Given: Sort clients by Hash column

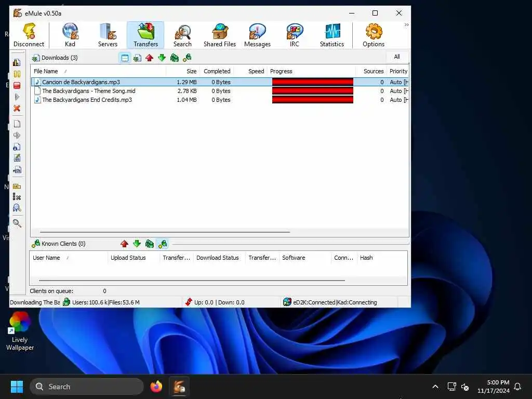Looking at the screenshot, I should point(382,258).
